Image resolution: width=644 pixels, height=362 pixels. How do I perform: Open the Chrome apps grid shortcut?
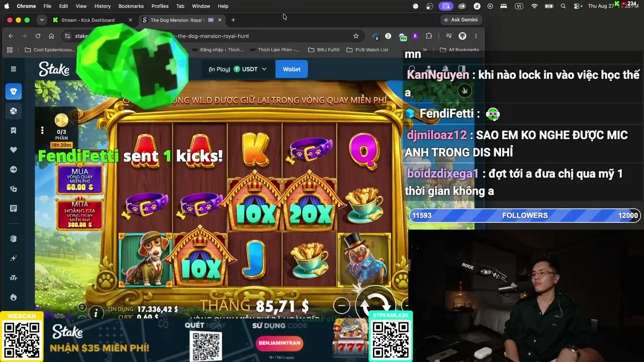coord(10,50)
